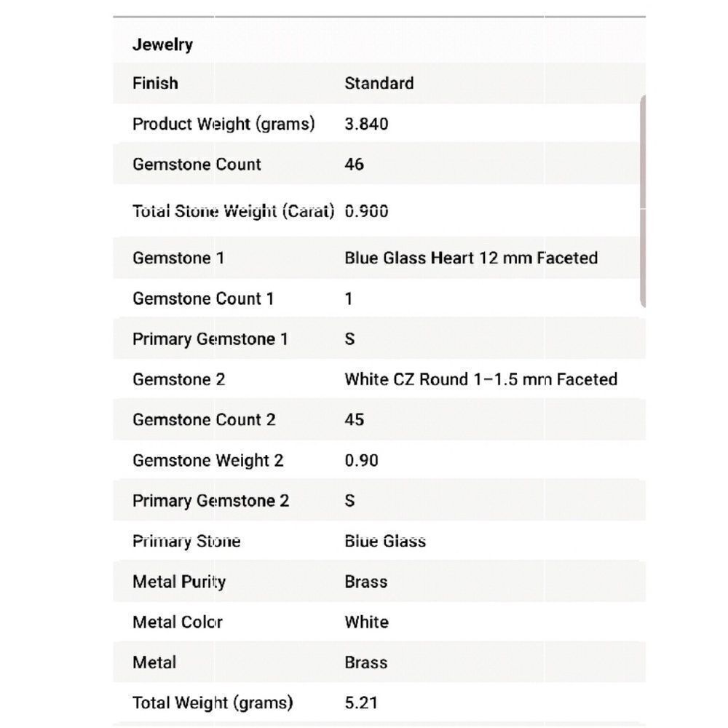Click the Standard finish value
The height and width of the screenshot is (728, 728).
coord(379,83)
